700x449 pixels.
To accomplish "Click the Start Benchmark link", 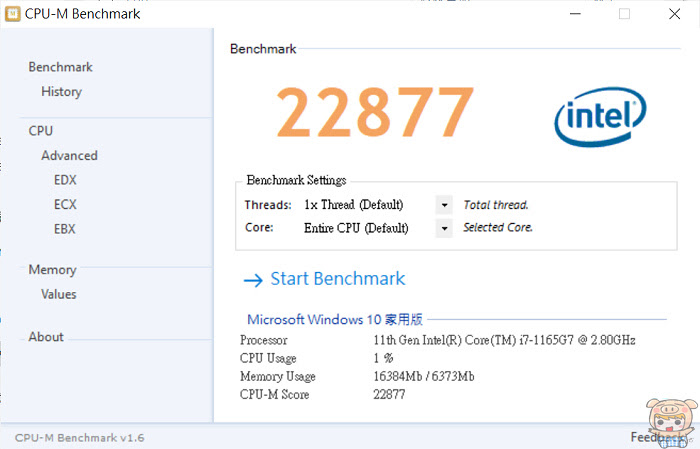I will (338, 279).
